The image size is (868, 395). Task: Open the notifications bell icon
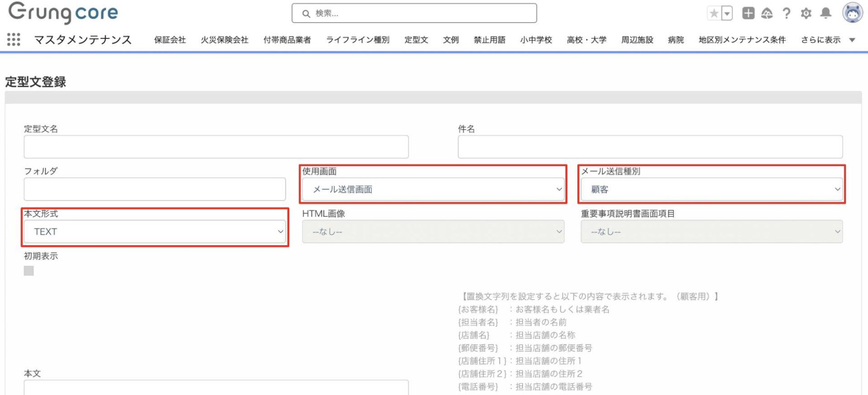[826, 14]
